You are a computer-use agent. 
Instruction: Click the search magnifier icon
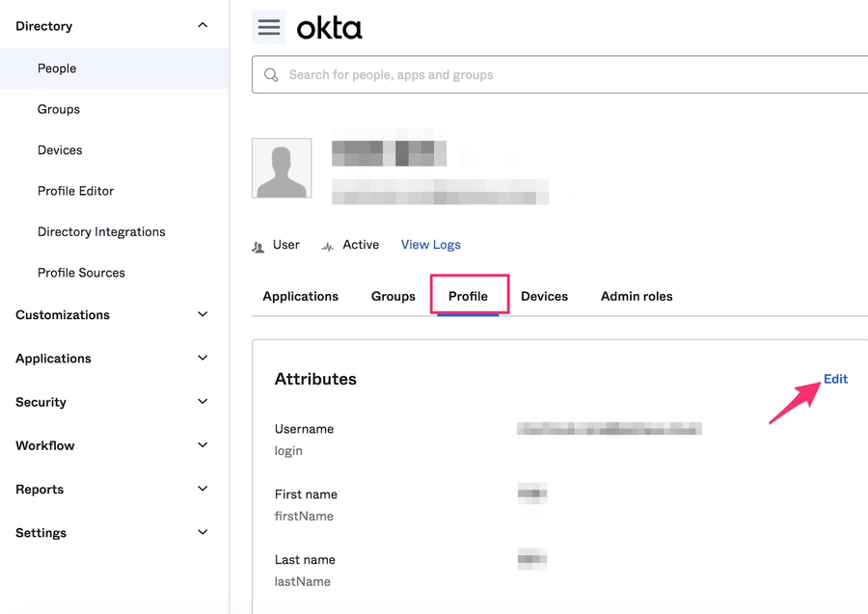(271, 75)
